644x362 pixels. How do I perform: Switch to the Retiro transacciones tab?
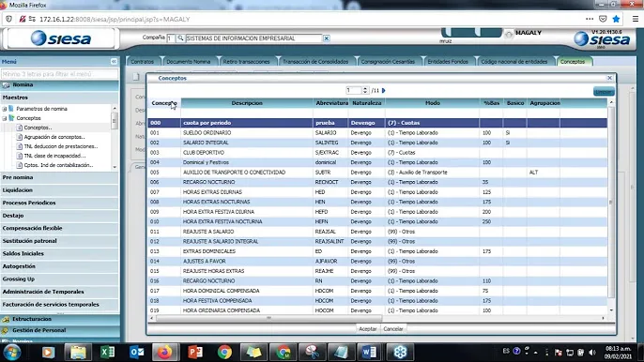click(x=246, y=62)
